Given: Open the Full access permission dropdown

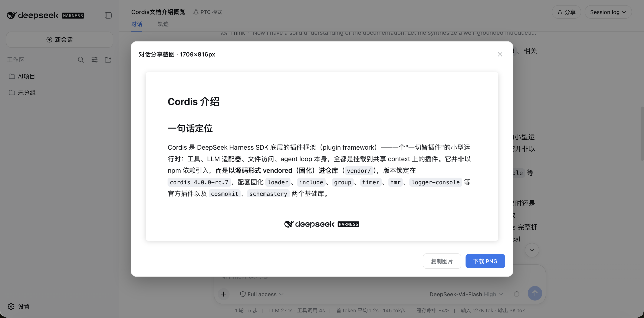Looking at the screenshot, I should (262, 294).
